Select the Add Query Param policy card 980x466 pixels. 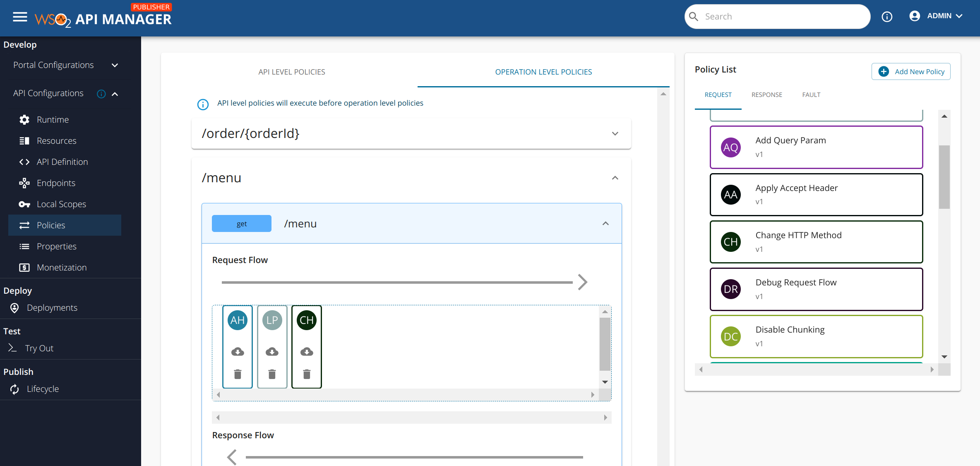tap(816, 147)
